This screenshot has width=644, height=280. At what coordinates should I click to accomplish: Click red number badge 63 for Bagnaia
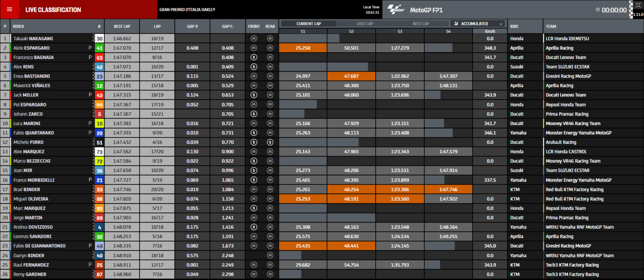[99, 57]
